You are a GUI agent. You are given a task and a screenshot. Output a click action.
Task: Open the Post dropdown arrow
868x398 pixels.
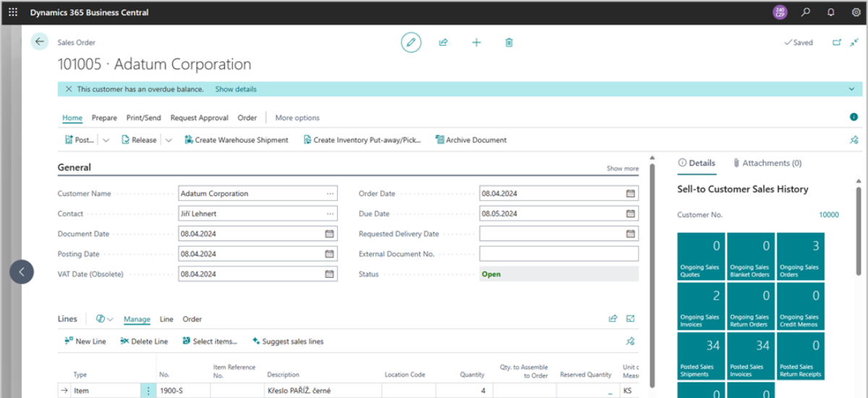(x=106, y=140)
